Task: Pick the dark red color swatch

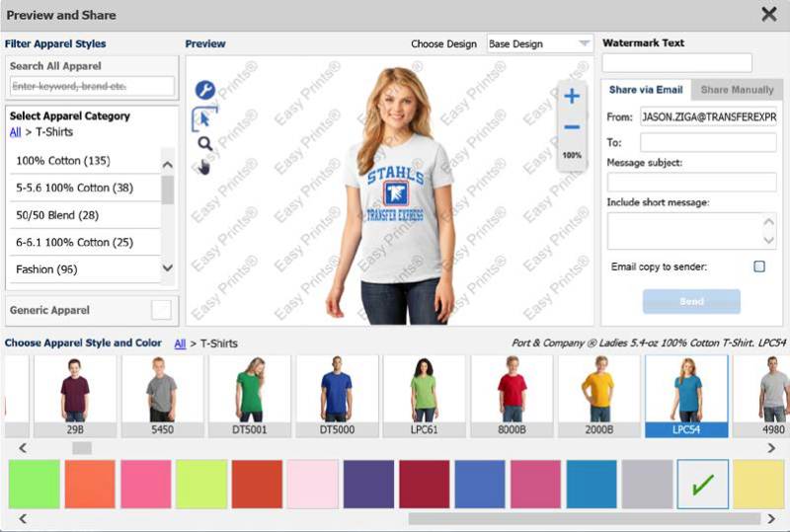Action: (425, 485)
